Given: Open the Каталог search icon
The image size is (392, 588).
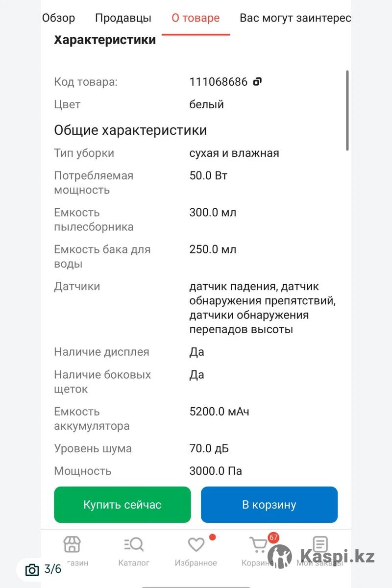Looking at the screenshot, I should tap(134, 544).
